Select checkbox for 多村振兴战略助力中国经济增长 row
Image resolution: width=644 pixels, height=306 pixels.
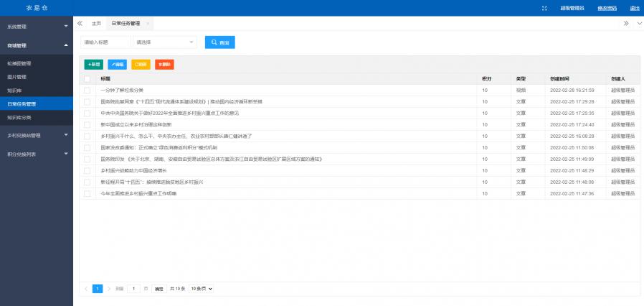coord(87,170)
